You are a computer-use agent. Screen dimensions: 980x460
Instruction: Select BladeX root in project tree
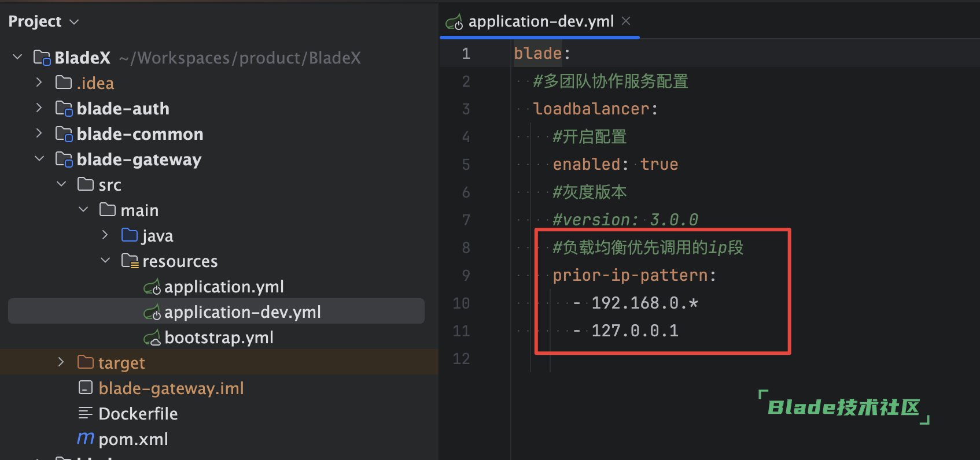click(x=218, y=57)
